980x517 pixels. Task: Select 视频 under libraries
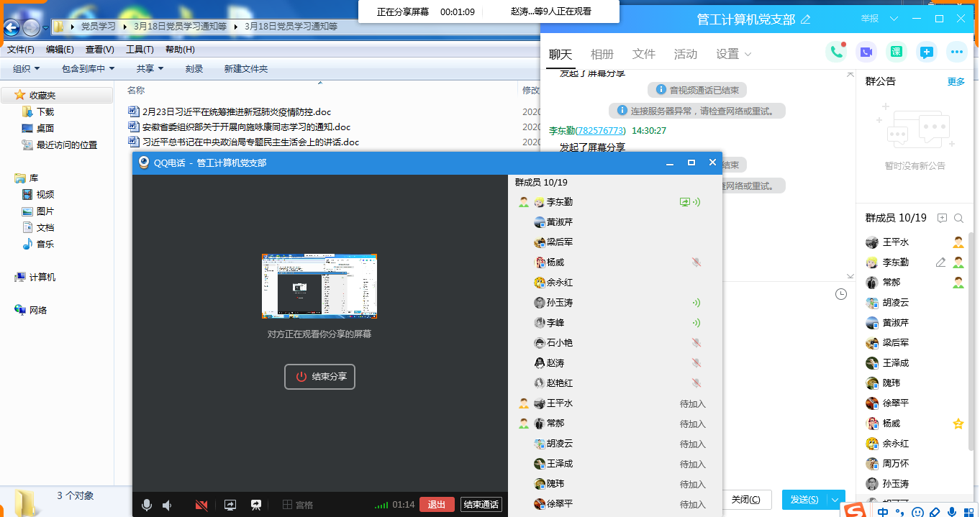coord(45,195)
